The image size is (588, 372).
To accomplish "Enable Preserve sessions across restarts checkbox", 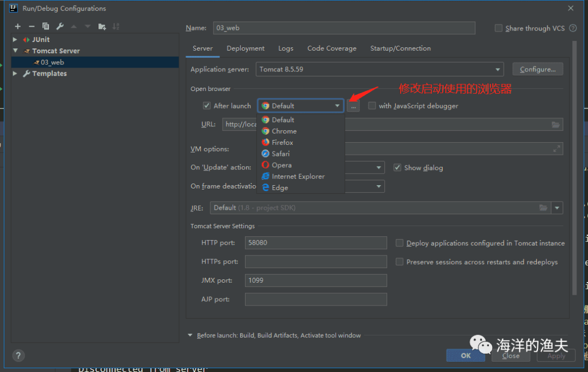I will point(400,262).
